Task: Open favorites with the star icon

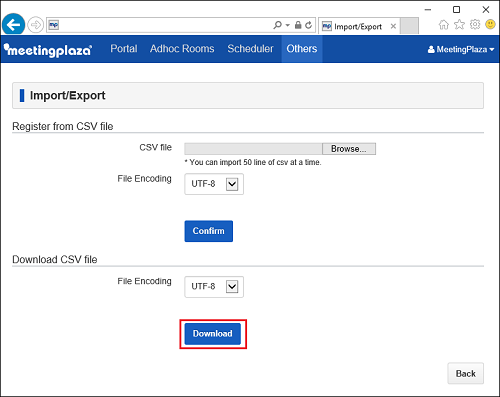Action: coord(459,25)
